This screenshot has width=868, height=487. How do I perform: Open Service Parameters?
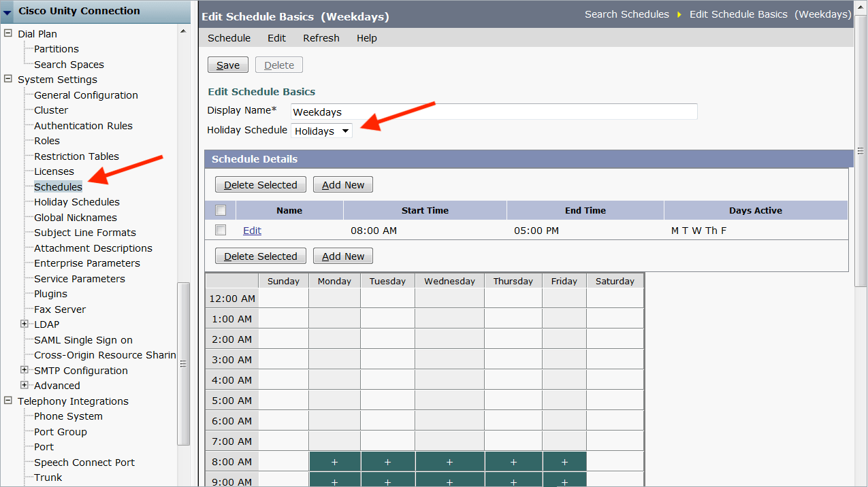[80, 279]
